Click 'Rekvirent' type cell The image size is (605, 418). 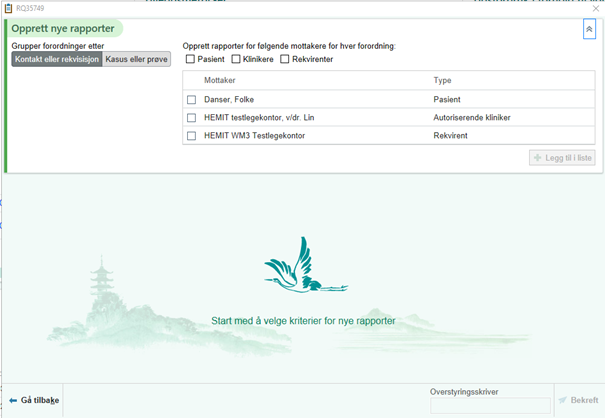(450, 136)
